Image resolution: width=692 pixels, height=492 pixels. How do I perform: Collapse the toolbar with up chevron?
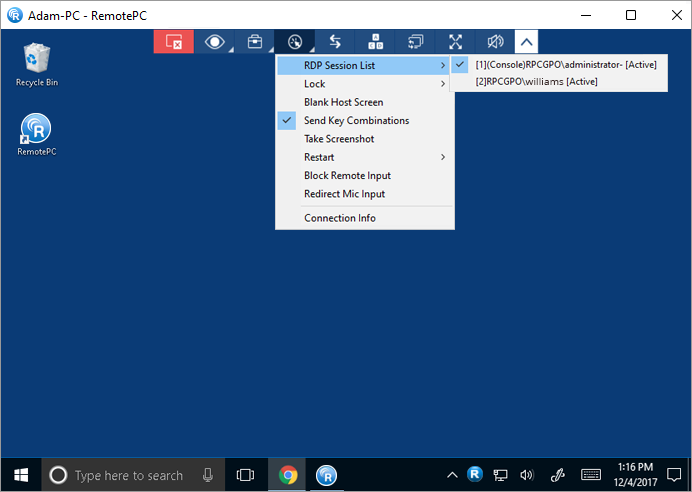(527, 42)
